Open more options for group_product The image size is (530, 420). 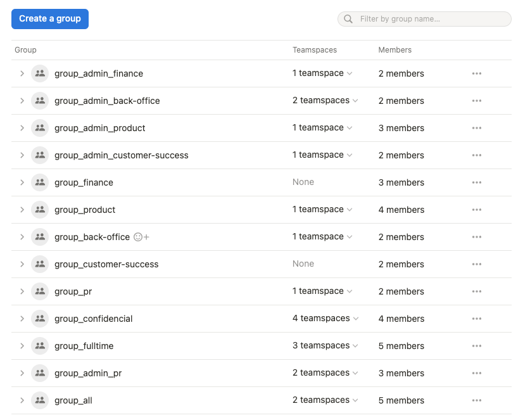click(477, 210)
